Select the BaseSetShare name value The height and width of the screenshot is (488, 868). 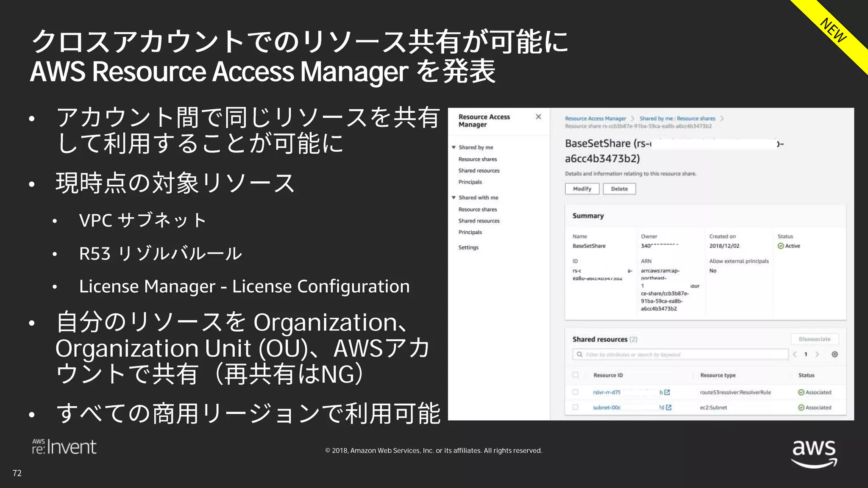click(589, 246)
